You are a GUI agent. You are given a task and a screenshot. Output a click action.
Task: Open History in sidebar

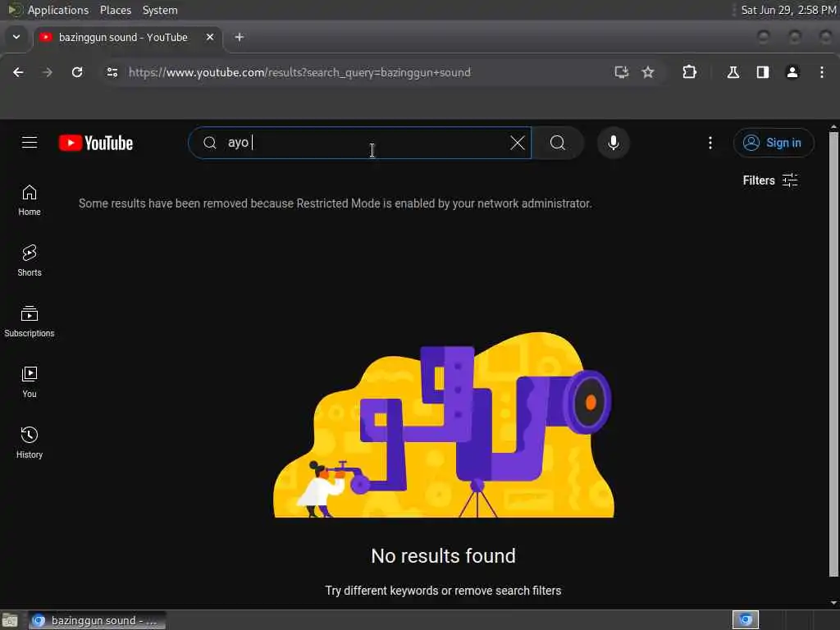[x=30, y=442]
